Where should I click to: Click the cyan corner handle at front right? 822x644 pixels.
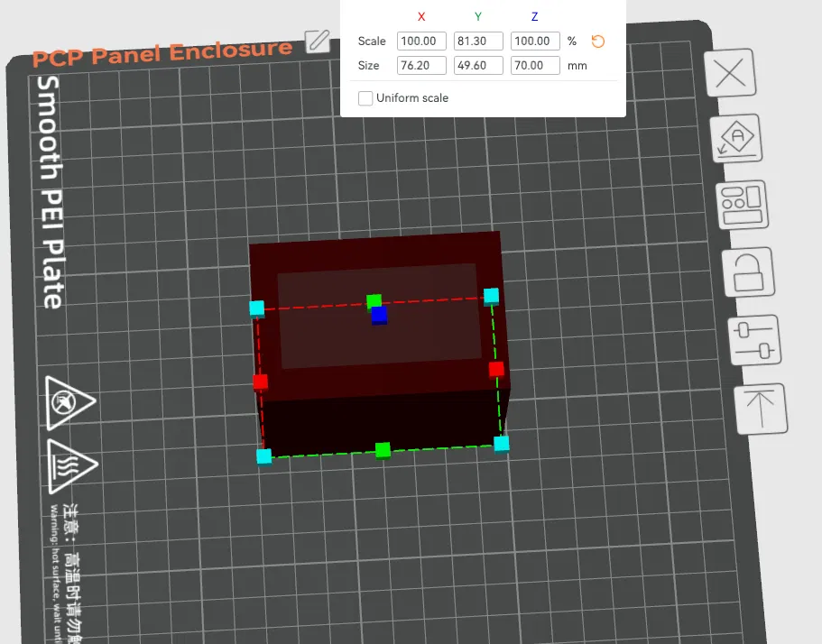click(502, 444)
